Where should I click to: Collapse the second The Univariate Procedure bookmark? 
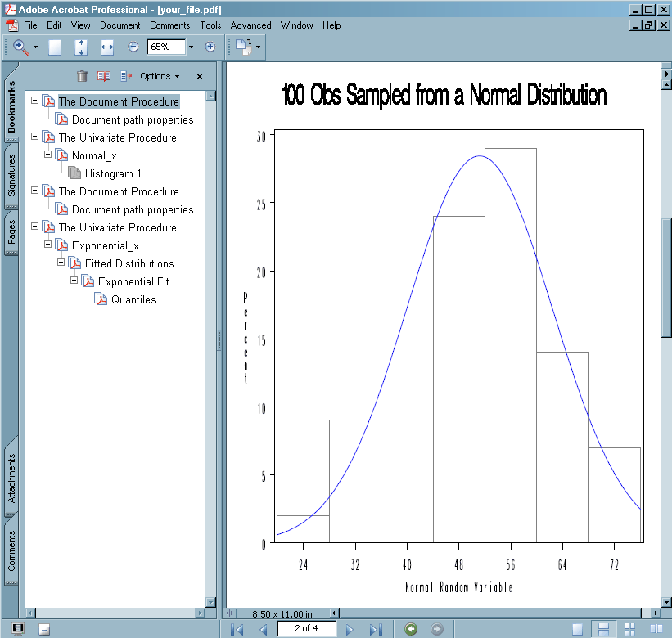click(34, 226)
